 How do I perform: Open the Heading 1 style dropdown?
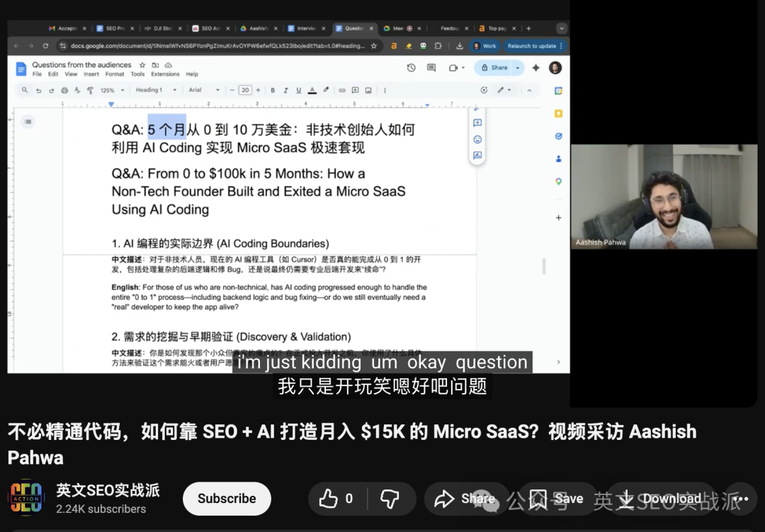pyautogui.click(x=156, y=90)
